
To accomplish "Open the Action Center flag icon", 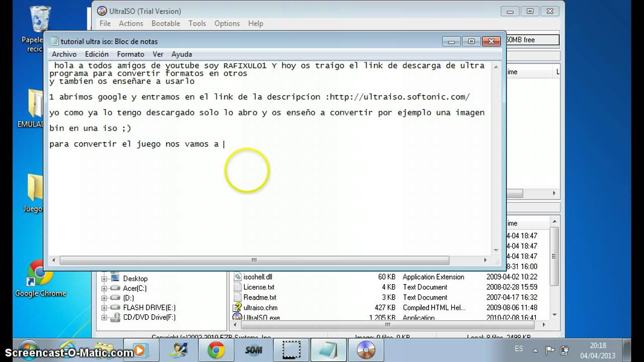I will [x=550, y=350].
